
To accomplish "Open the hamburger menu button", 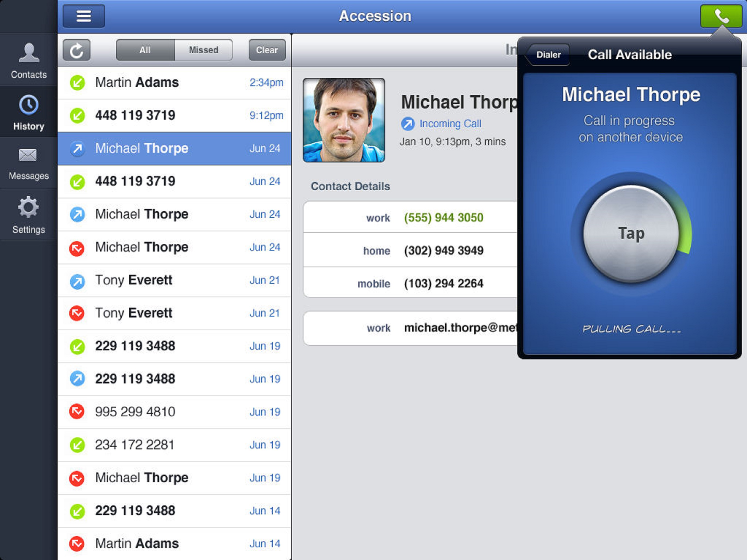I will pyautogui.click(x=84, y=16).
